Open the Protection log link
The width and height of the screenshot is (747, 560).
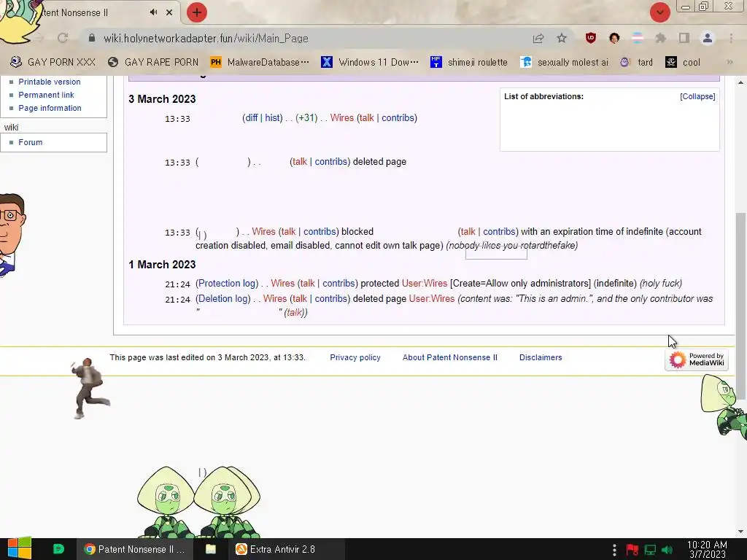coord(227,284)
